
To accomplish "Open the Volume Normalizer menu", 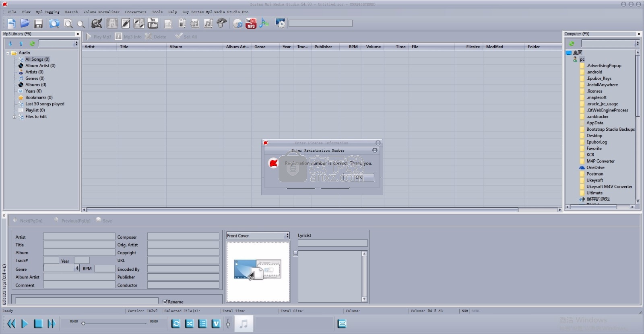I will click(101, 12).
